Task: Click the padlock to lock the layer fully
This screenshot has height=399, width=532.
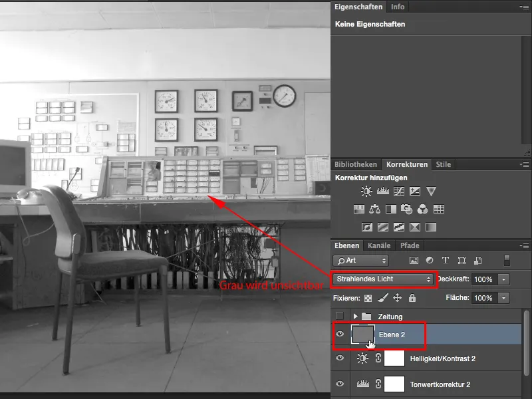Action: (x=413, y=297)
